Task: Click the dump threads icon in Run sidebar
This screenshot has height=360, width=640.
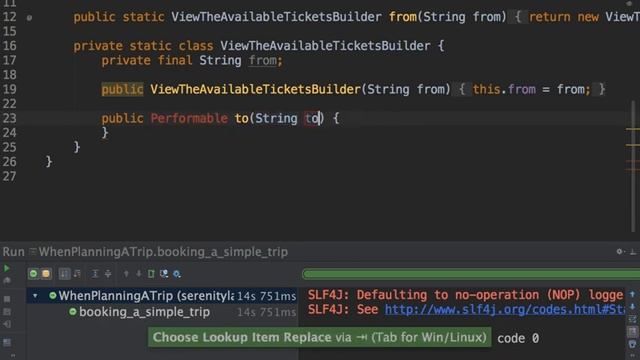Action: click(7, 312)
